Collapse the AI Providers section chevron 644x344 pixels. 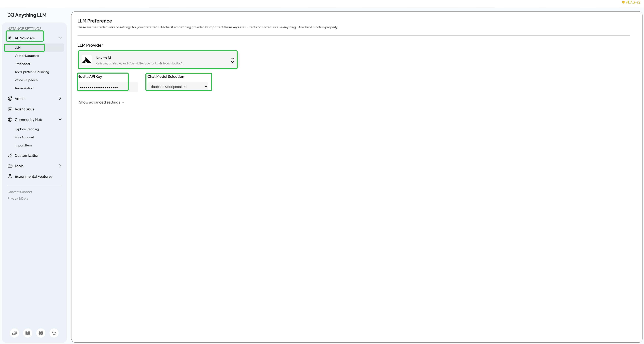(60, 38)
